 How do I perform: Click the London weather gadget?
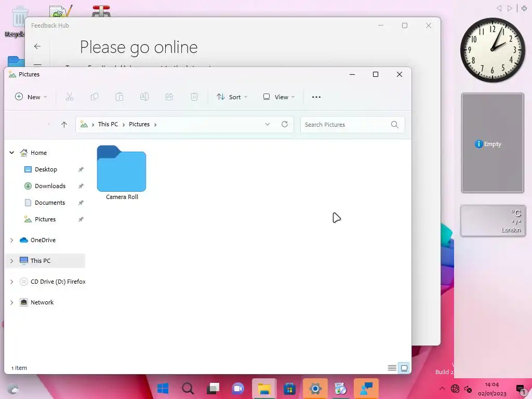click(493, 221)
